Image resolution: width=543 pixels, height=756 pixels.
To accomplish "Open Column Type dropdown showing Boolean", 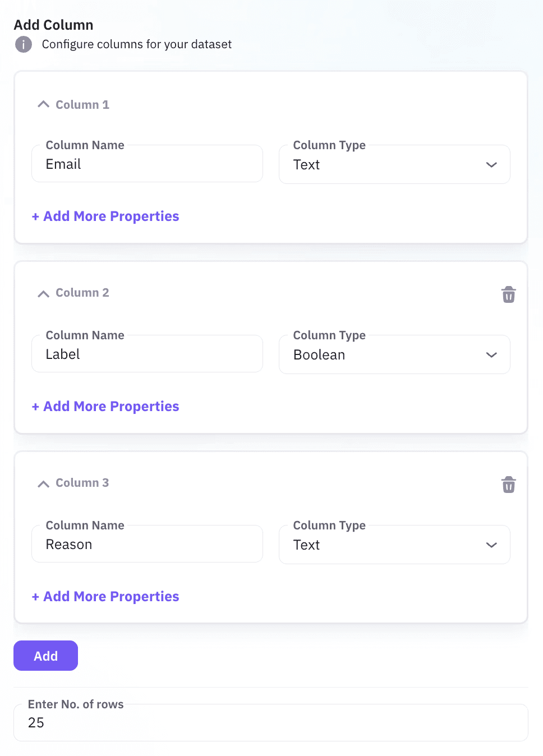I will [x=394, y=354].
